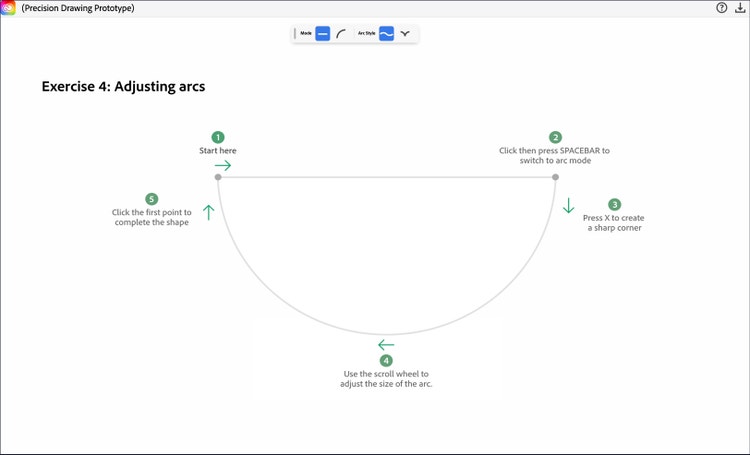This screenshot has width=750, height=455.
Task: Click 'Click the first point to' instruction
Action: point(152,212)
